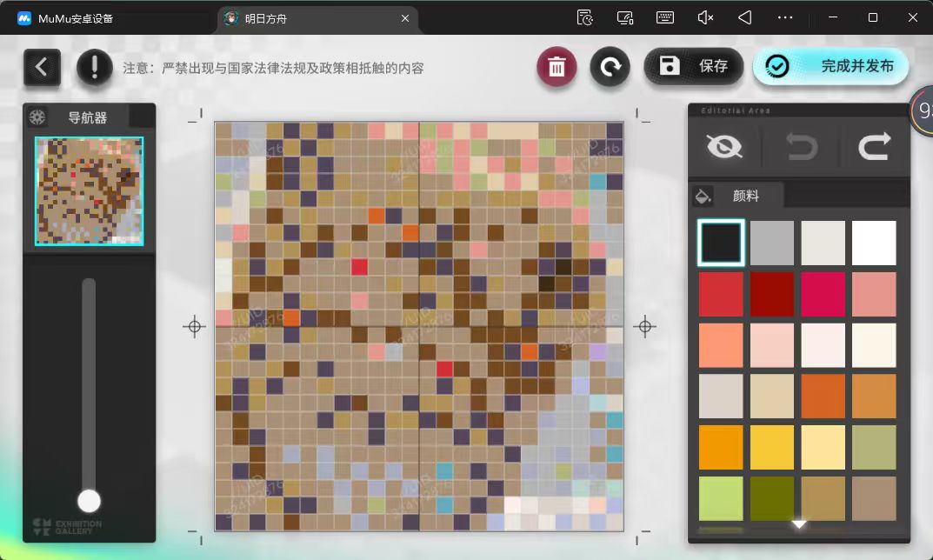Screen dimensions: 933x560
Task: Pick the pure white swatch
Action: (874, 243)
